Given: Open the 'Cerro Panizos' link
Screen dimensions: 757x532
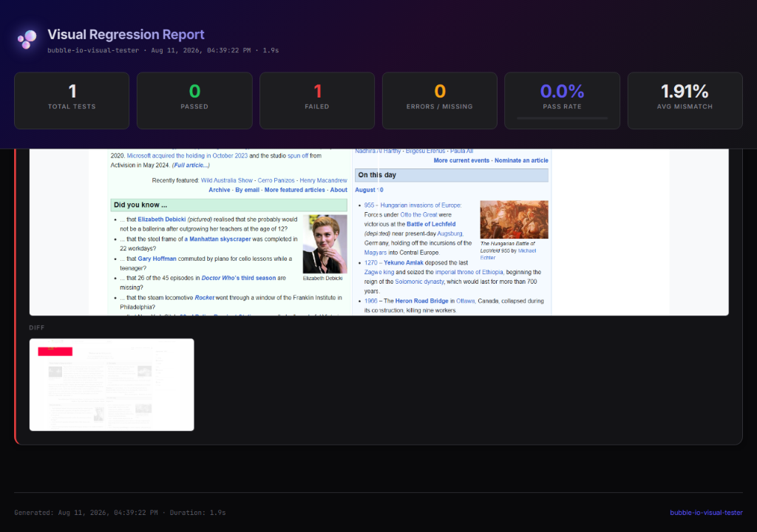Looking at the screenshot, I should click(x=276, y=180).
